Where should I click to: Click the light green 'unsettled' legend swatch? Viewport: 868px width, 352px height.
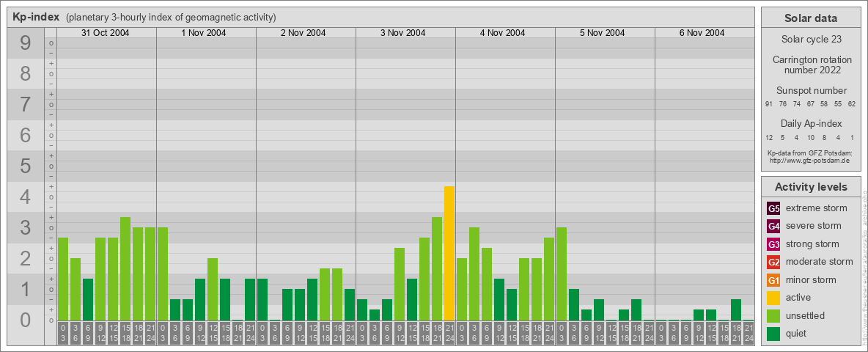(x=773, y=316)
